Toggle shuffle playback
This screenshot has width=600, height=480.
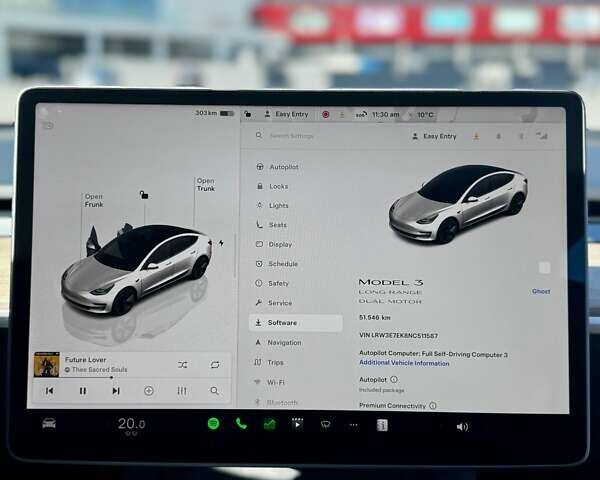(183, 365)
